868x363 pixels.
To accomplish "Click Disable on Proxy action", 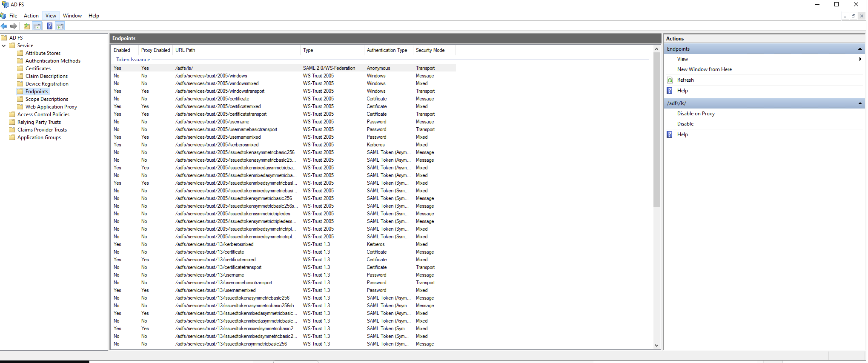I will (696, 114).
